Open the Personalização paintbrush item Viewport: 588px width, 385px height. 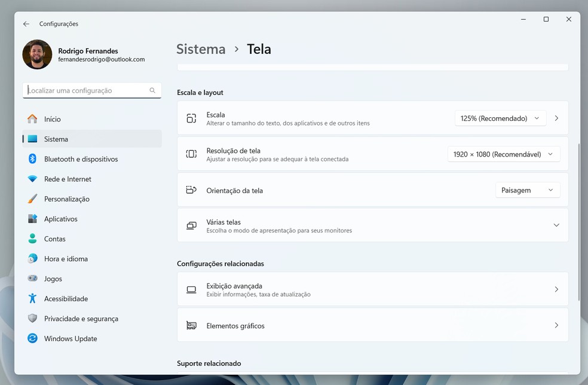pos(33,199)
